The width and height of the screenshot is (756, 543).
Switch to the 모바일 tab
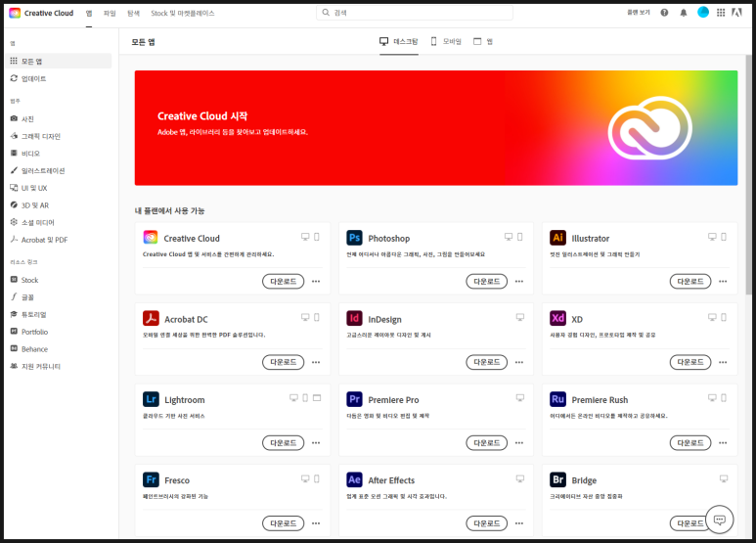[x=446, y=41]
